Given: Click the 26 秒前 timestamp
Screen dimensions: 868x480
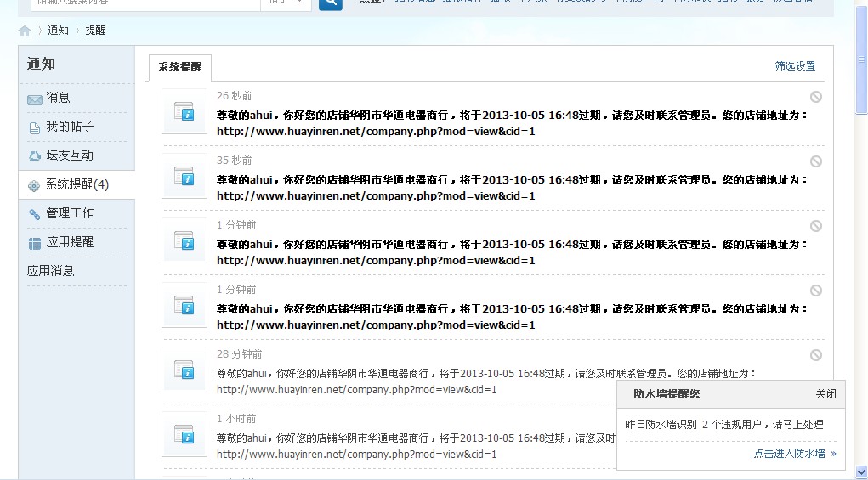Looking at the screenshot, I should pyautogui.click(x=234, y=96).
